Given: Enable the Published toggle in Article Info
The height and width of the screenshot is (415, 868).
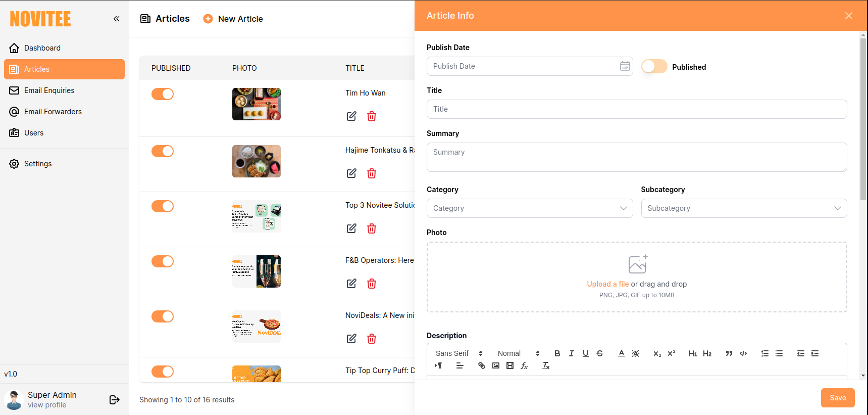Looking at the screenshot, I should (x=654, y=67).
